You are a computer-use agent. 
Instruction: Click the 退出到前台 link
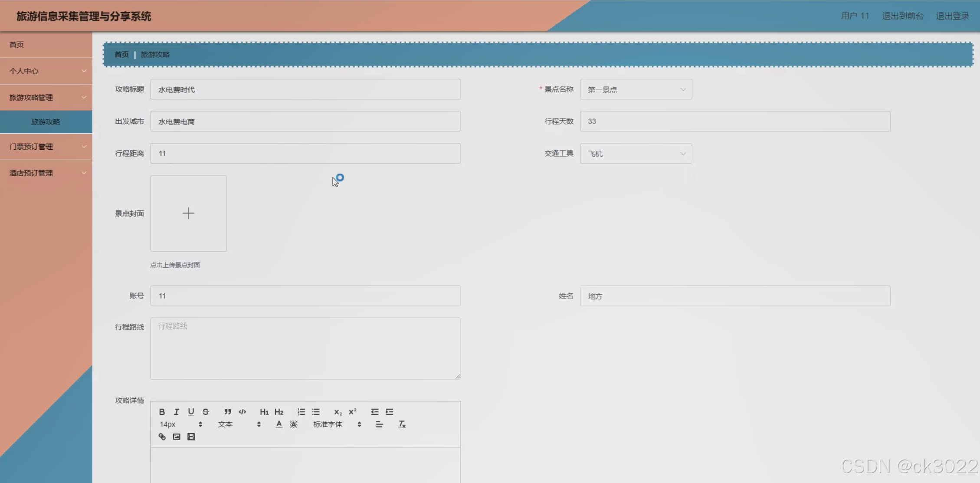point(902,16)
